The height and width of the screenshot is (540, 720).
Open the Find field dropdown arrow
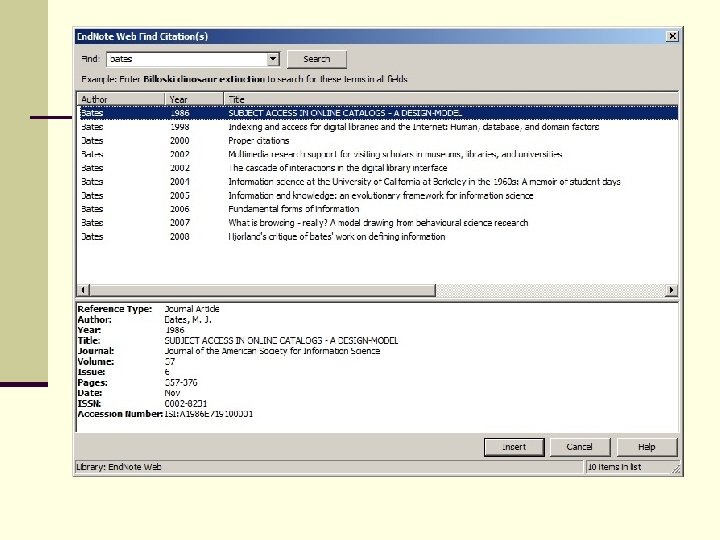pos(273,59)
